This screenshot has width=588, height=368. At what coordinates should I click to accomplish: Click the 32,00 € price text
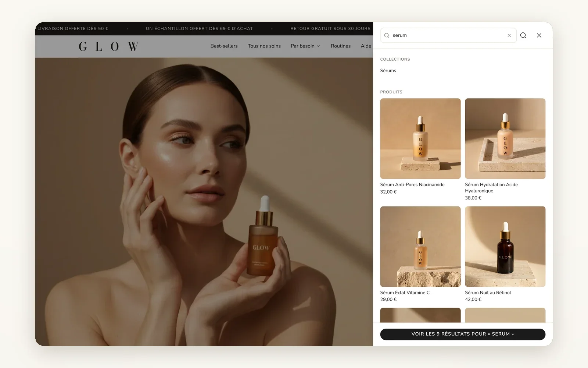388,192
